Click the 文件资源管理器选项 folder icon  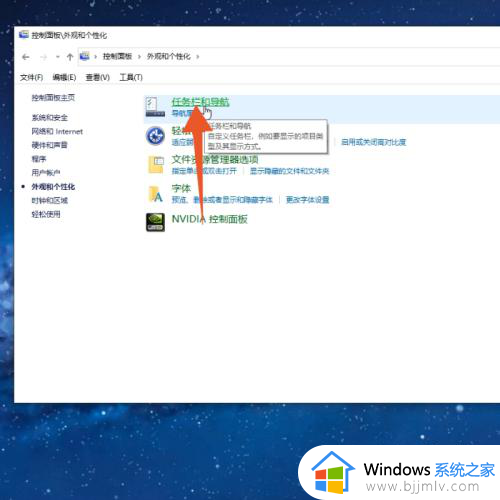156,165
